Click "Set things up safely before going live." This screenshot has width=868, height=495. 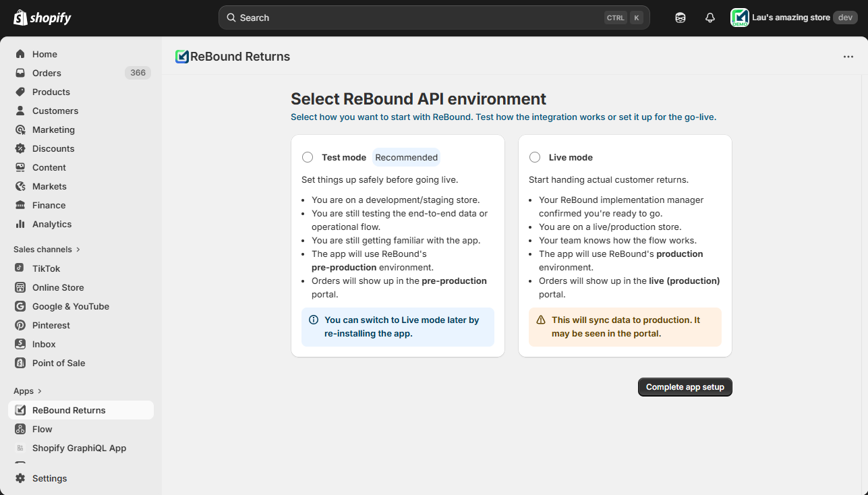[x=380, y=180]
